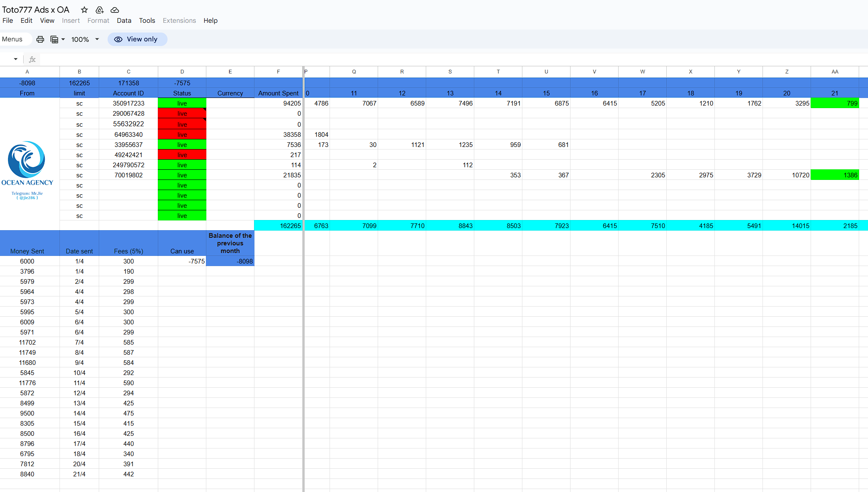Open the File menu
The height and width of the screenshot is (492, 868).
[8, 21]
